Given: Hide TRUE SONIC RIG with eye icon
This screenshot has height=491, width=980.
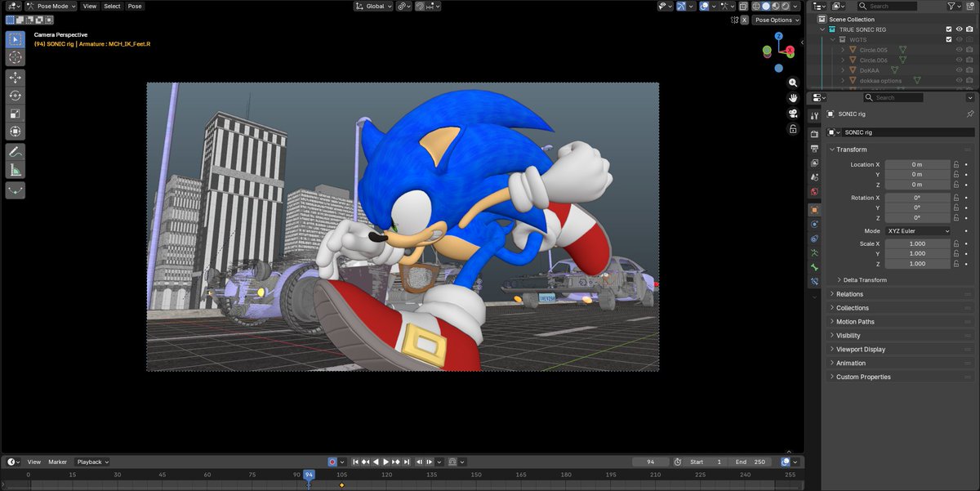Looking at the screenshot, I should pos(960,29).
